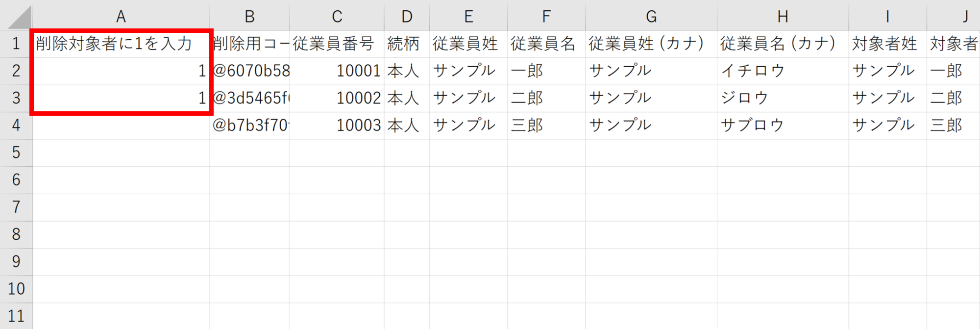Select column H header

coord(783,17)
